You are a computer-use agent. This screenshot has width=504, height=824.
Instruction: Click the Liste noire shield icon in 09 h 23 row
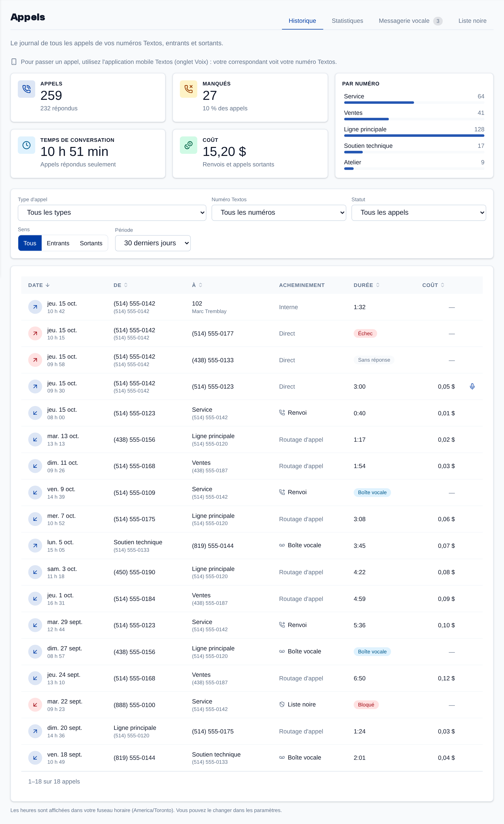click(x=282, y=704)
